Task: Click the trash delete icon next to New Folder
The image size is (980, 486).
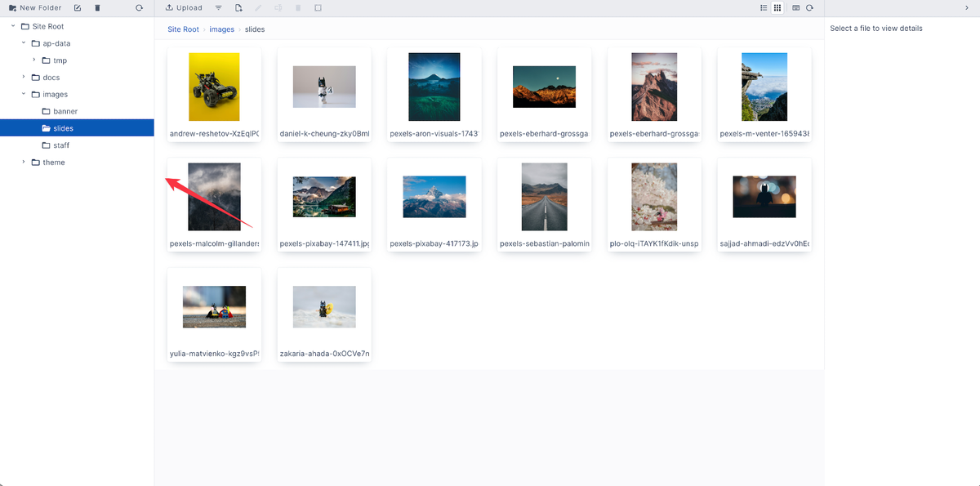Action: 96,7
